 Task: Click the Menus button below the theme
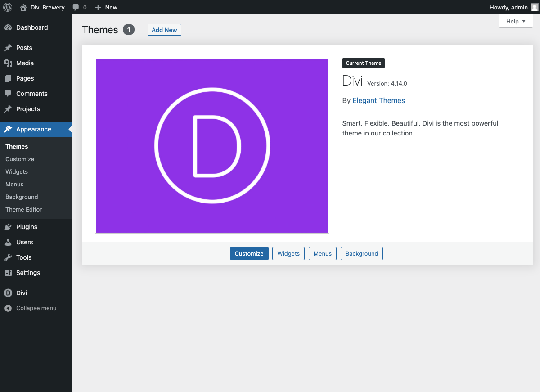323,253
